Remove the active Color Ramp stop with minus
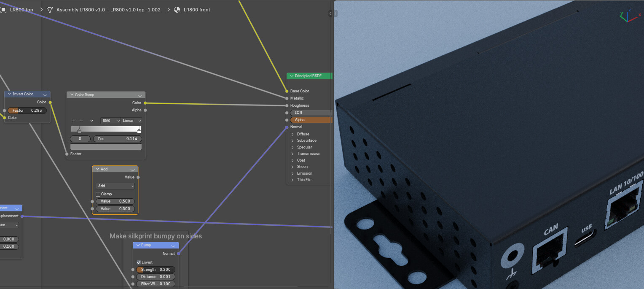The height and width of the screenshot is (289, 644). pos(82,121)
